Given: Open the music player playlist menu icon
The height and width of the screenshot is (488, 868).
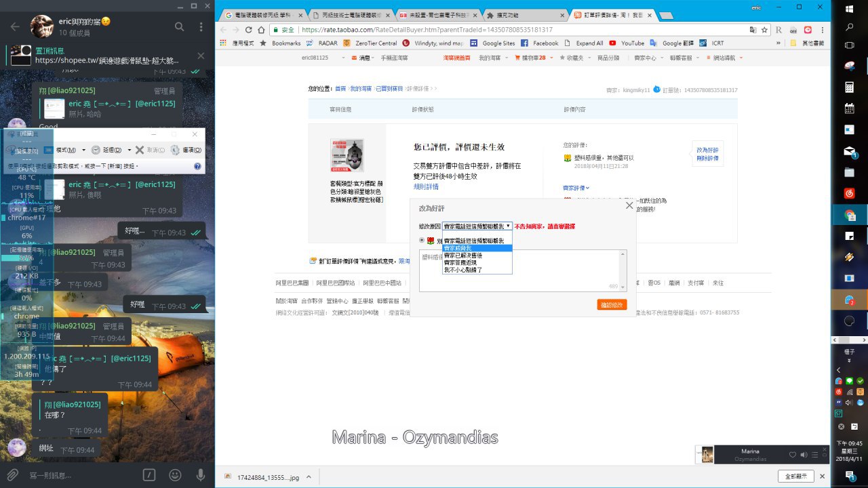Looking at the screenshot, I should point(814,455).
